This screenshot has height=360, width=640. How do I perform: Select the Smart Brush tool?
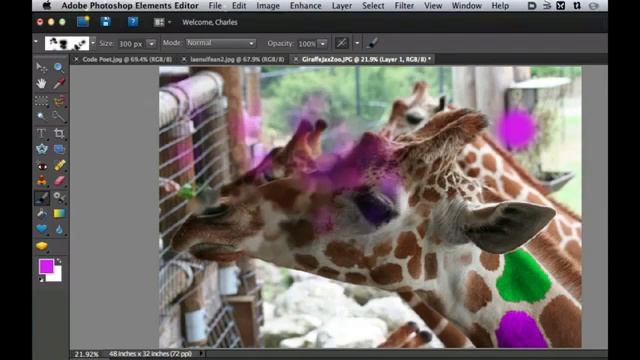tap(59, 198)
